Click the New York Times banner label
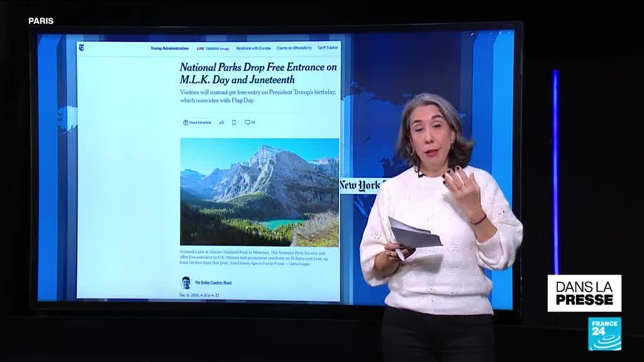Image resolution: width=644 pixels, height=362 pixels. pos(362,185)
